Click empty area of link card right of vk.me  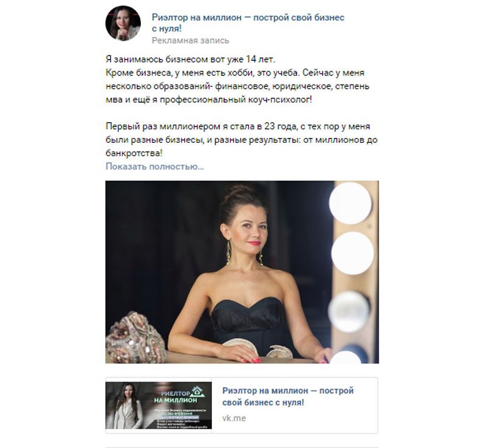coord(310,419)
